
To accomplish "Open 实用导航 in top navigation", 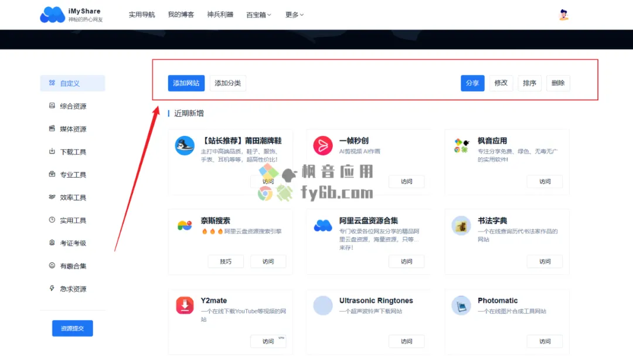I will [142, 15].
